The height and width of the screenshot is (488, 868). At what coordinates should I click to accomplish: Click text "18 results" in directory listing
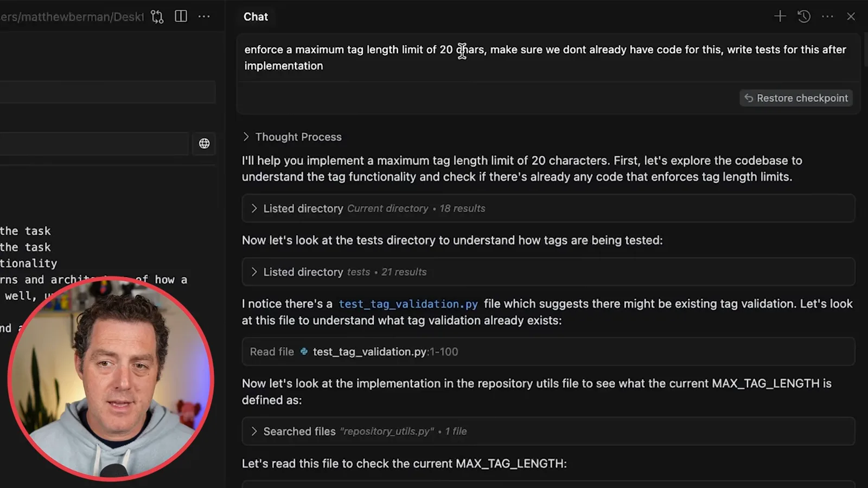pos(462,208)
